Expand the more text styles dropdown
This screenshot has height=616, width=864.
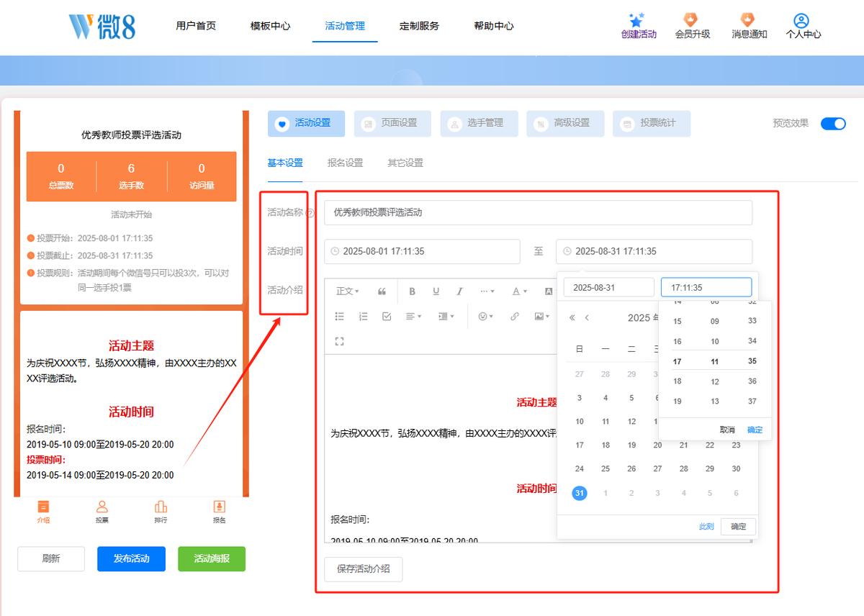[x=487, y=291]
